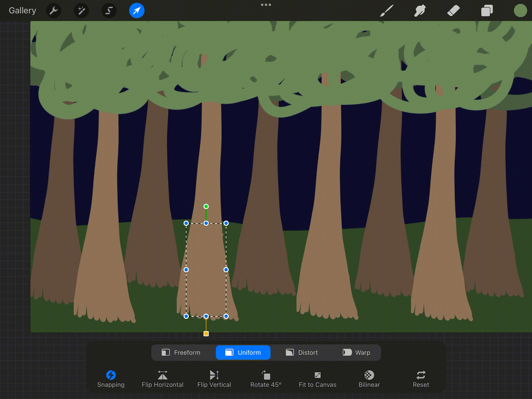Click the right-middle transform edge handle
Screen dimensions: 532x399
click(226, 270)
